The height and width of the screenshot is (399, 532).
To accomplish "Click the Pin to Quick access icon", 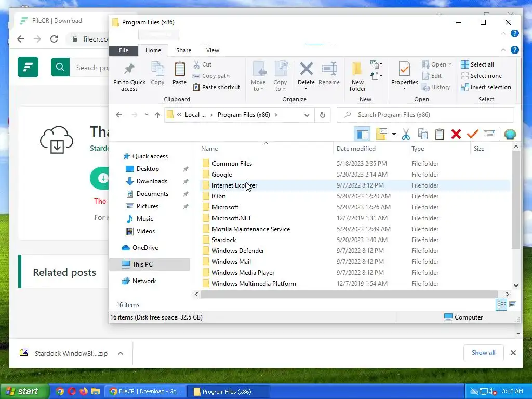I will (129, 69).
